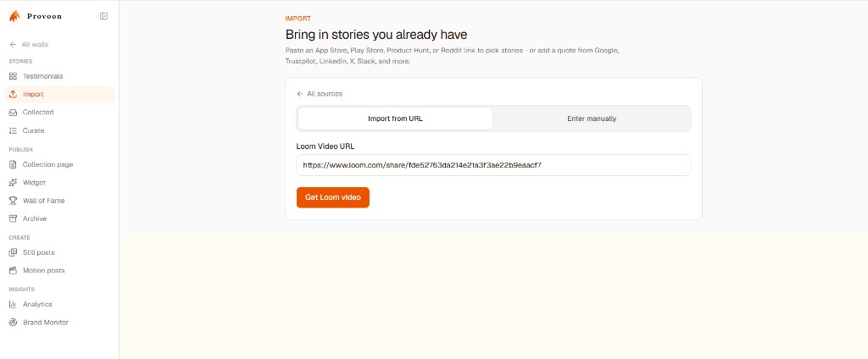Collapse the sidebar panel icon
The height and width of the screenshot is (359, 868).
(x=103, y=16)
